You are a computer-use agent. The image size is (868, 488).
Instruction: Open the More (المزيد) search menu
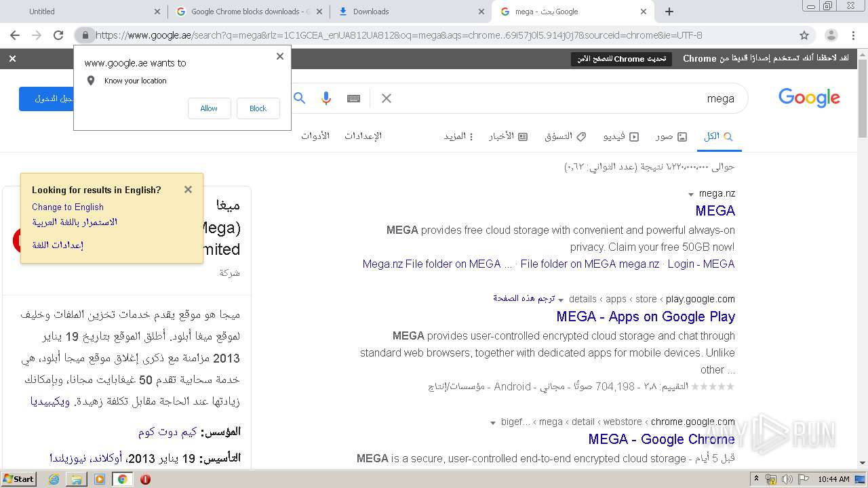(459, 136)
